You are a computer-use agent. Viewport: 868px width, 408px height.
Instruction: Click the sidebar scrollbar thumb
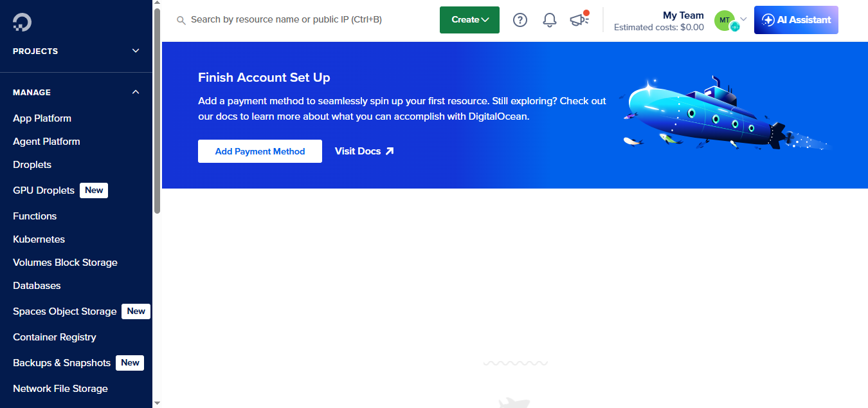point(157,111)
